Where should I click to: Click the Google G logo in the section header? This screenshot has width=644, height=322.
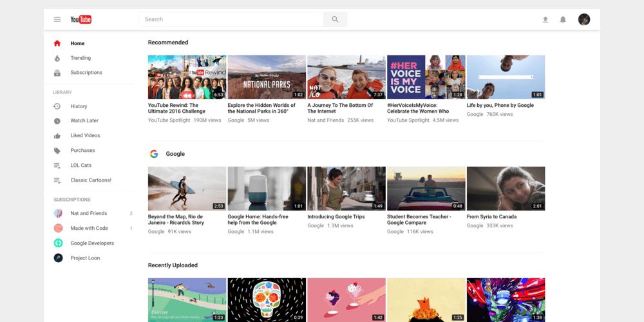tap(154, 154)
